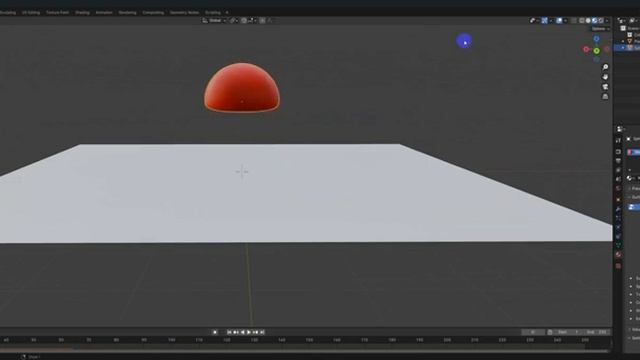The image size is (640, 360).
Task: Open the viewport shading options dropdown
Action: tap(607, 20)
